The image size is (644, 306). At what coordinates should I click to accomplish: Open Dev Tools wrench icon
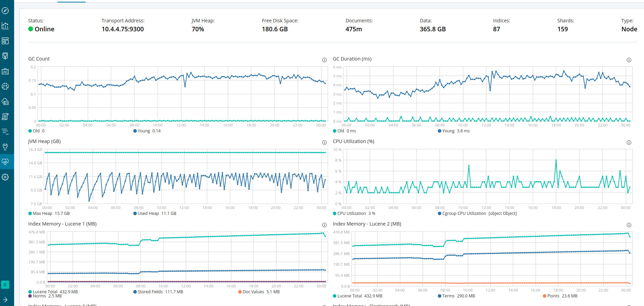click(5, 147)
